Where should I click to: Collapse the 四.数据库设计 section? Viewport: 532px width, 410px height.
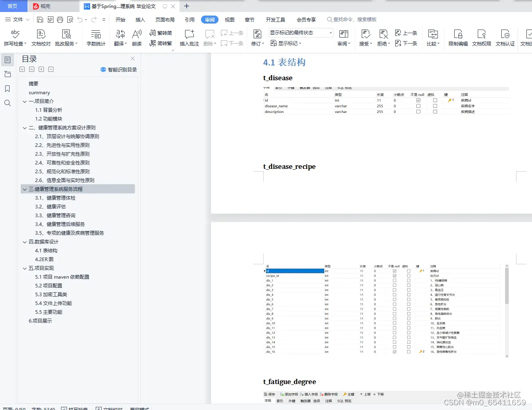25,242
